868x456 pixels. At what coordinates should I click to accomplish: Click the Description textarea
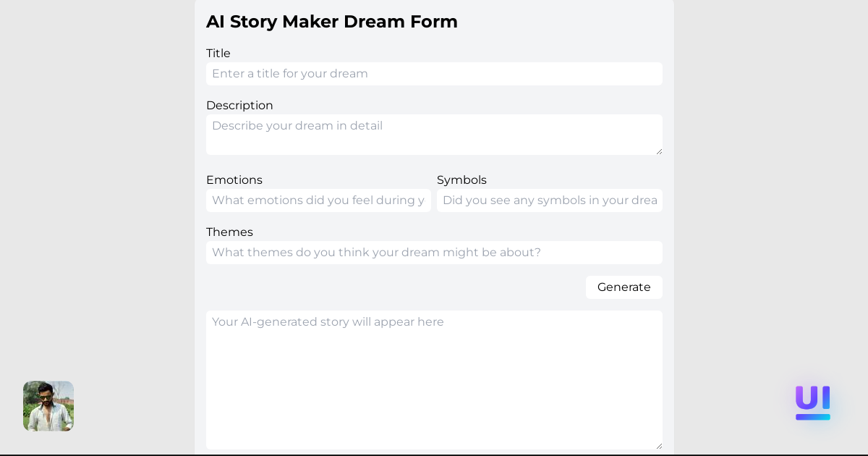tap(434, 135)
